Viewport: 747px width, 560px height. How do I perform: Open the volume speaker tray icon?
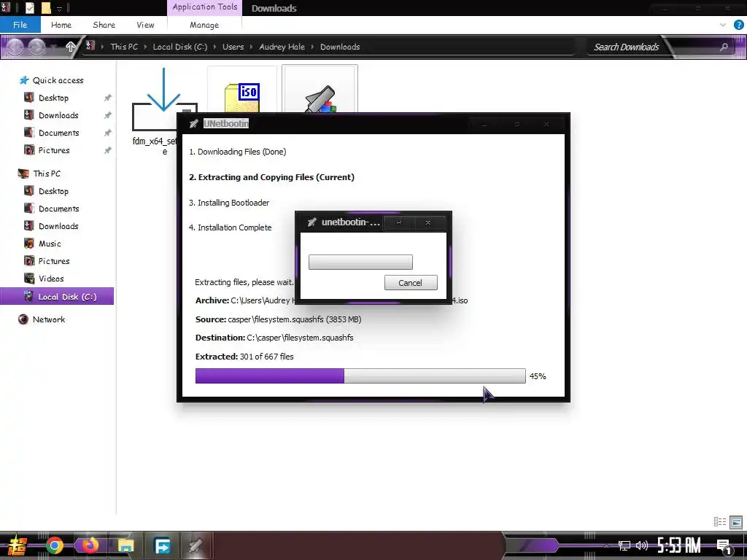[642, 545]
